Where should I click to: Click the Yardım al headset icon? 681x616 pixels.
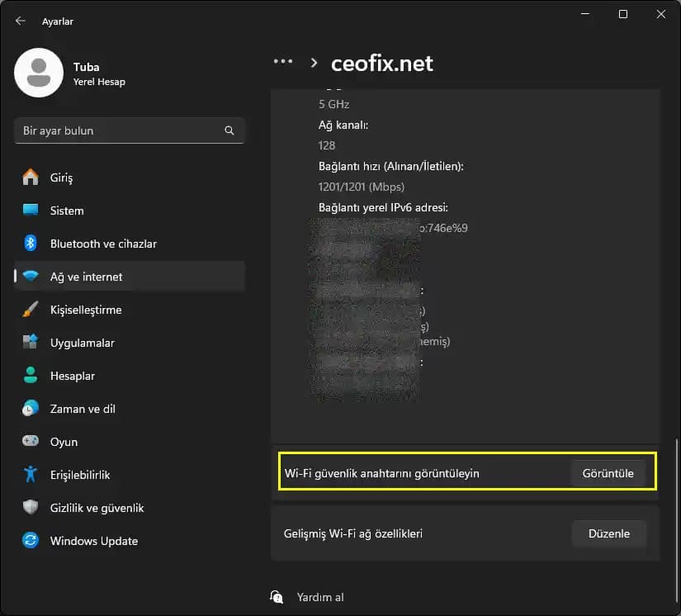277,596
